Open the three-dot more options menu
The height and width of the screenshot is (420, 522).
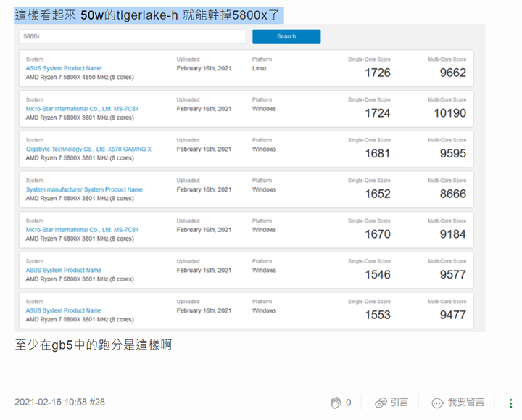tap(510, 403)
